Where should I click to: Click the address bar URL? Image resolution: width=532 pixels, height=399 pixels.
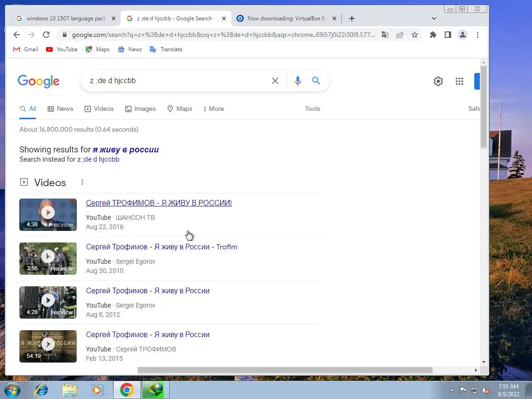pos(223,35)
